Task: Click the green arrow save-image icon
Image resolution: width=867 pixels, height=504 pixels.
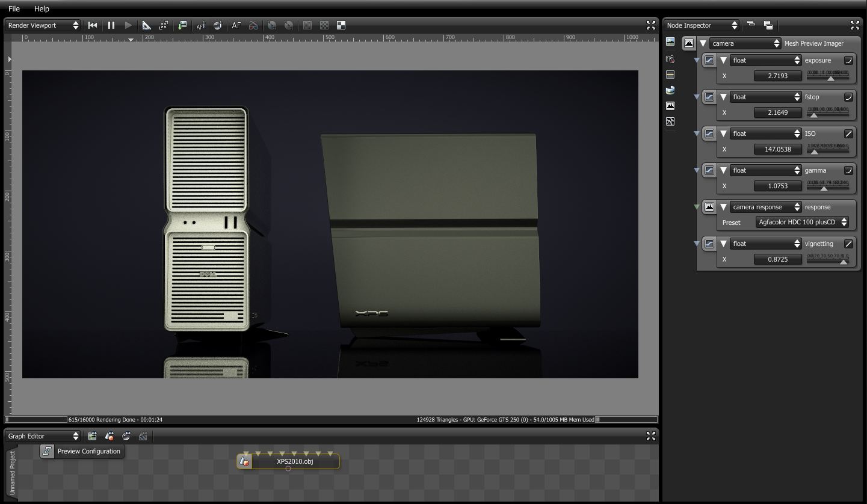Action: point(182,25)
